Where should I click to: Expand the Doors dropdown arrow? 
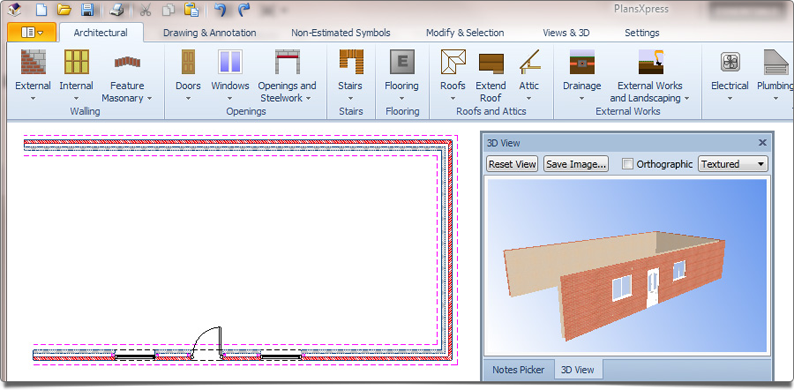coord(188,98)
